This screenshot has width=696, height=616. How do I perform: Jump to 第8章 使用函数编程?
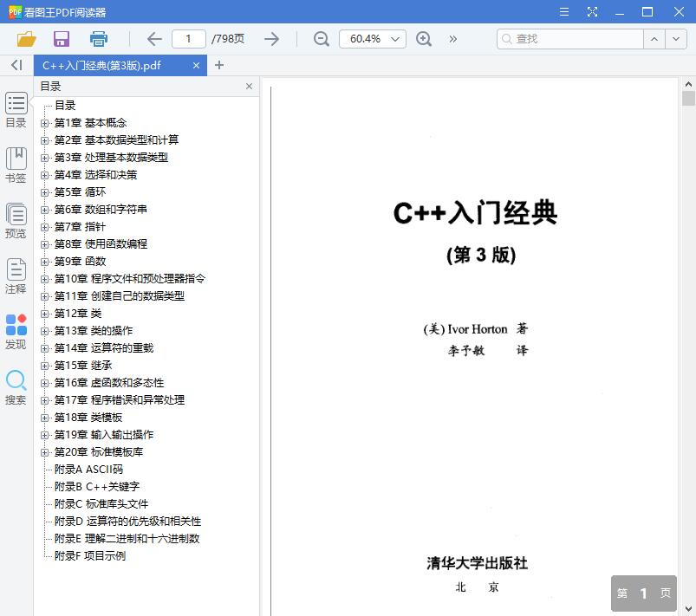(x=101, y=244)
